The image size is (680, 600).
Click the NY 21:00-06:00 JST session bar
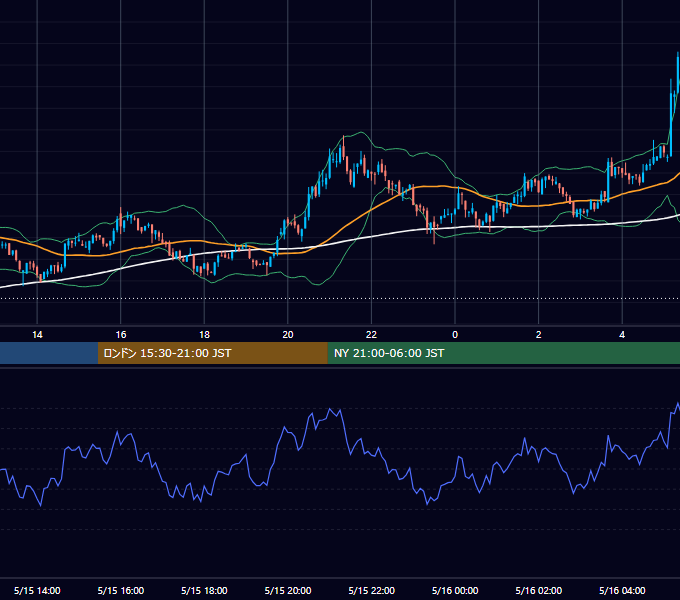click(503, 353)
